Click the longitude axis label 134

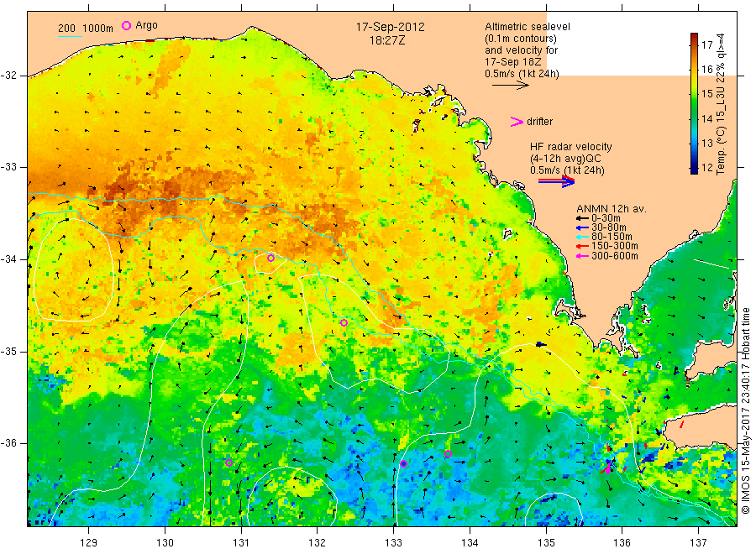tap(470, 543)
